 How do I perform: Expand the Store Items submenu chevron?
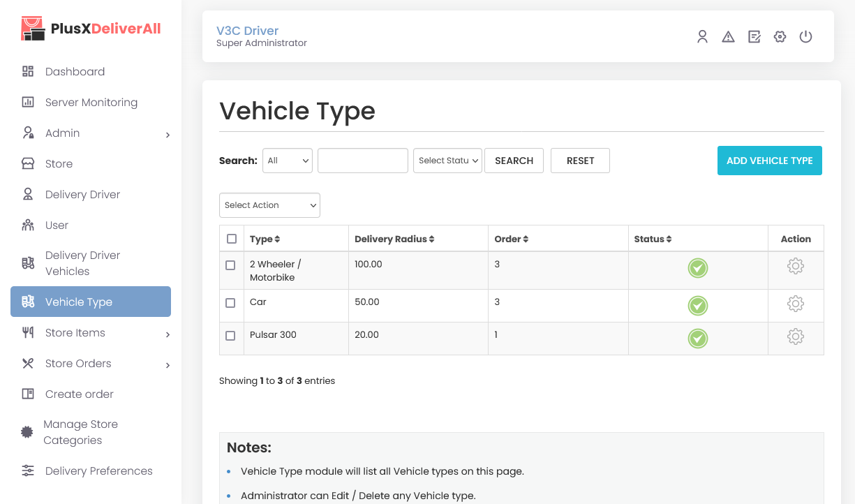click(168, 334)
